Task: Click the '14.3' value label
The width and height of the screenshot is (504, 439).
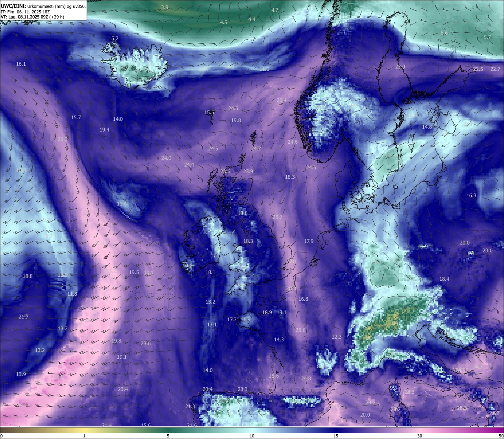Action: click(x=279, y=339)
